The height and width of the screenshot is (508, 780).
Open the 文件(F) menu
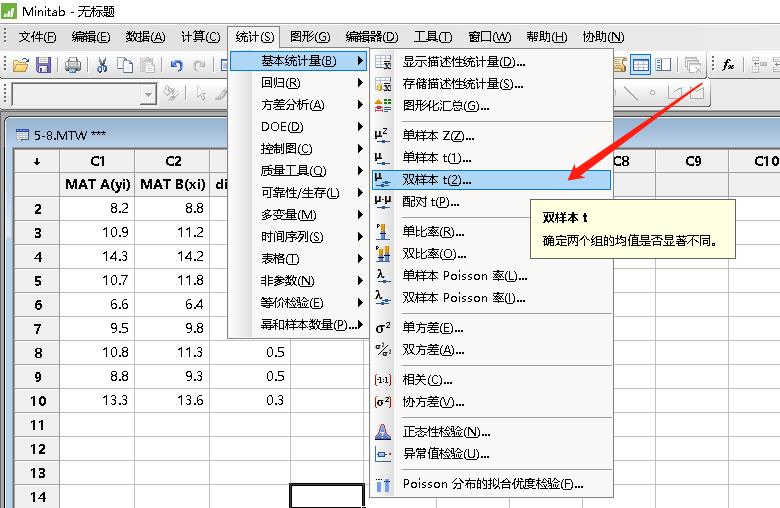point(37,37)
